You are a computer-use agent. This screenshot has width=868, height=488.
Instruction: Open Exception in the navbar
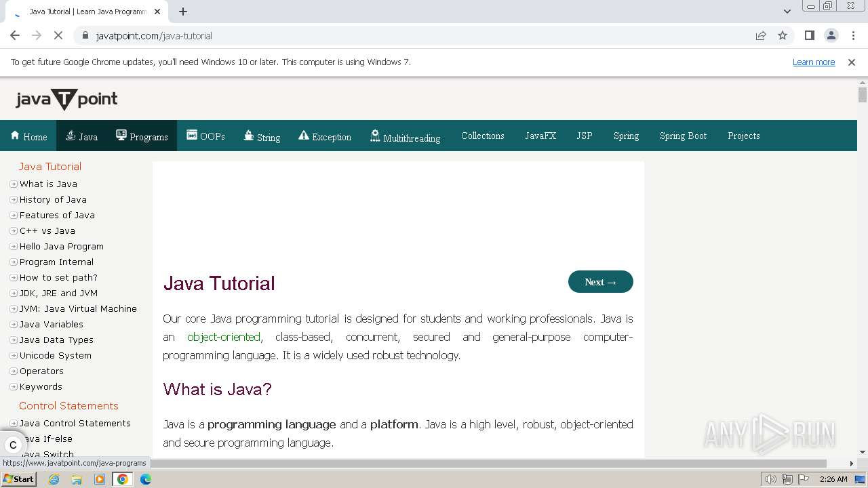(325, 136)
